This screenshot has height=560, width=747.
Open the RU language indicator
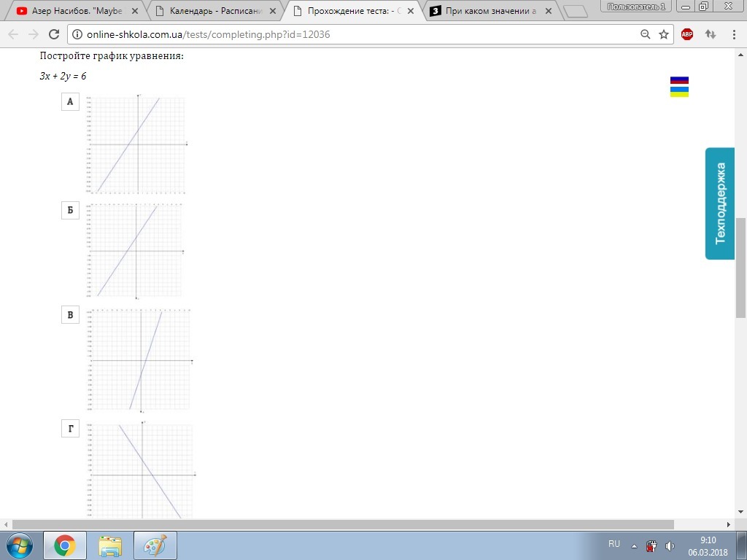coord(614,543)
